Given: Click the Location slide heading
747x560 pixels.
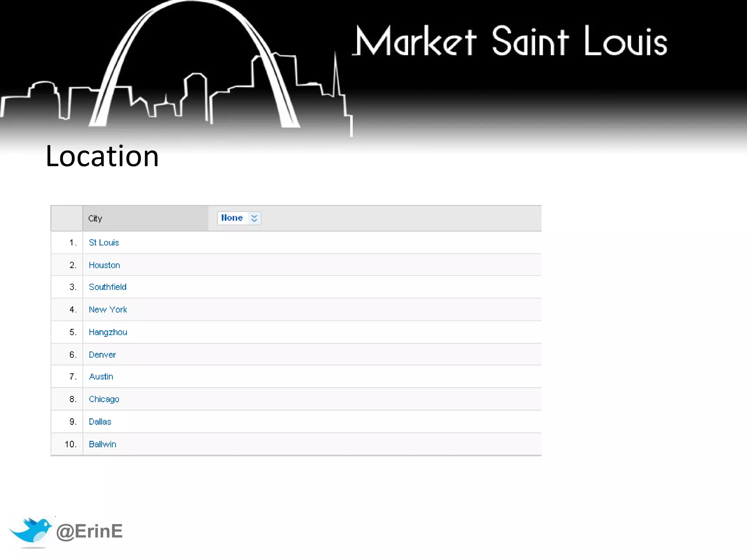Looking at the screenshot, I should 102,156.
